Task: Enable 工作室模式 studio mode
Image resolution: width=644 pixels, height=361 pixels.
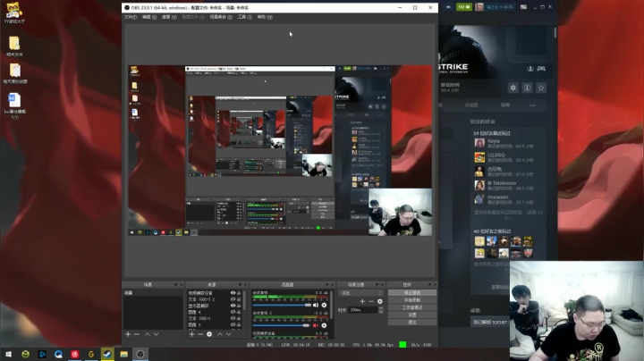Action: click(412, 307)
